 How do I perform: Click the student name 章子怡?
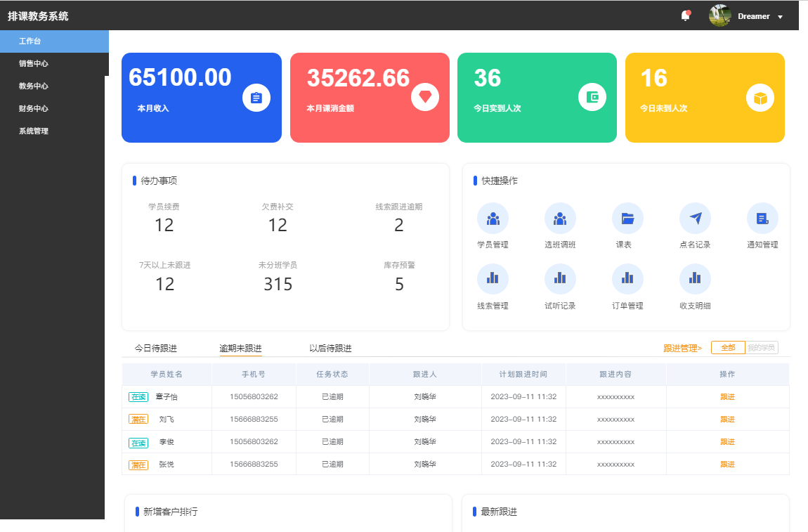click(x=167, y=397)
